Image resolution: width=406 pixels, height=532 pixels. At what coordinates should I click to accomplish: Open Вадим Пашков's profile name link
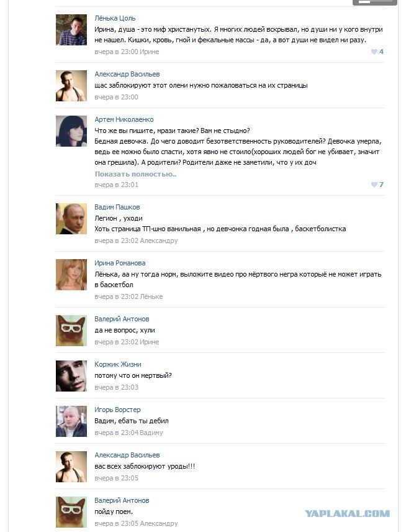coord(117,207)
